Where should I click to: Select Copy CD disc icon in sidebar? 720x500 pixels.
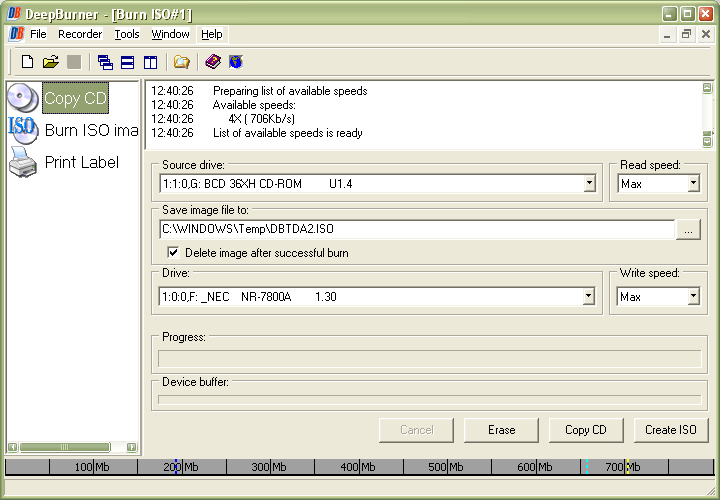click(x=22, y=97)
